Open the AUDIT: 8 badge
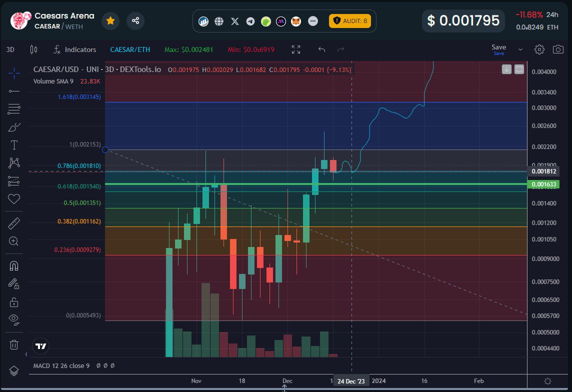This screenshot has height=392, width=572. (x=350, y=21)
